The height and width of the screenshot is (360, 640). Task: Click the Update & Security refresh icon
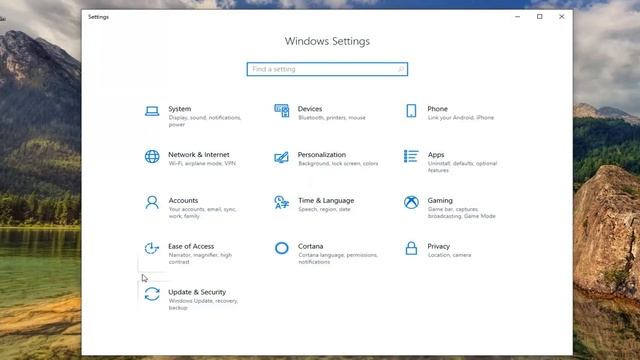tap(152, 294)
